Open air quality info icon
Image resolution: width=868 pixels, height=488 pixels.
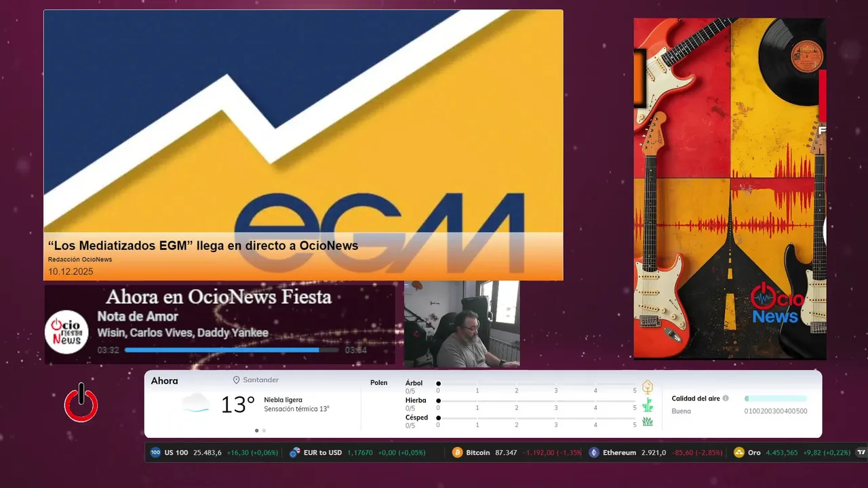(x=726, y=399)
